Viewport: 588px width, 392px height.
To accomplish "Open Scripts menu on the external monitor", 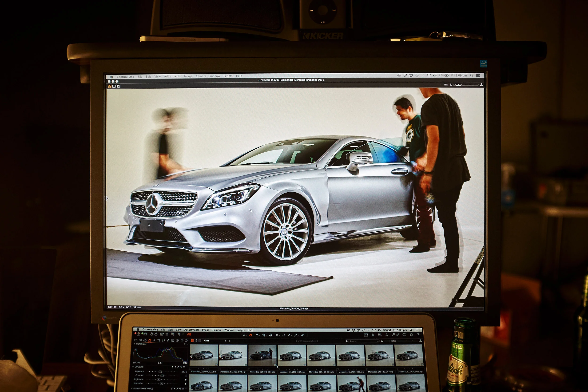I will point(228,76).
